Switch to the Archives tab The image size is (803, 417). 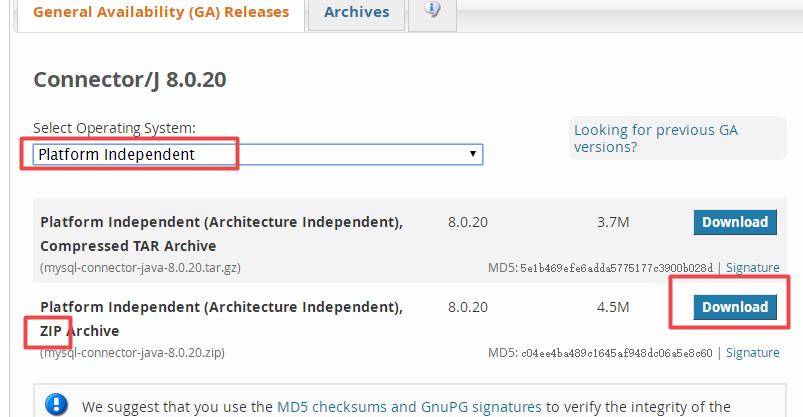point(356,12)
